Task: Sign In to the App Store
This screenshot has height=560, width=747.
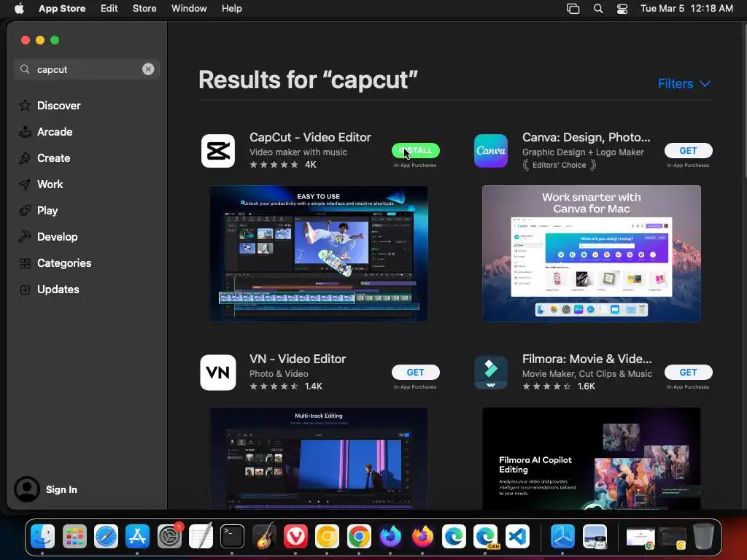Action: tap(61, 489)
